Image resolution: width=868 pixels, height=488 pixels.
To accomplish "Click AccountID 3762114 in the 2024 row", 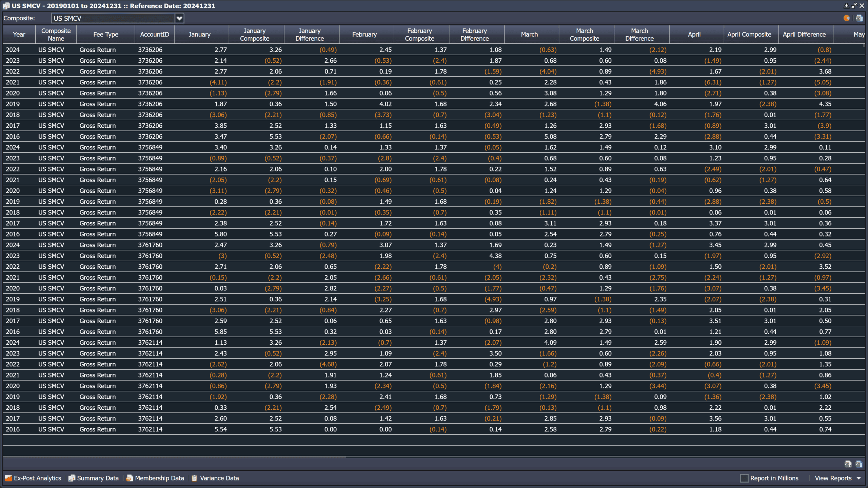I will [150, 343].
